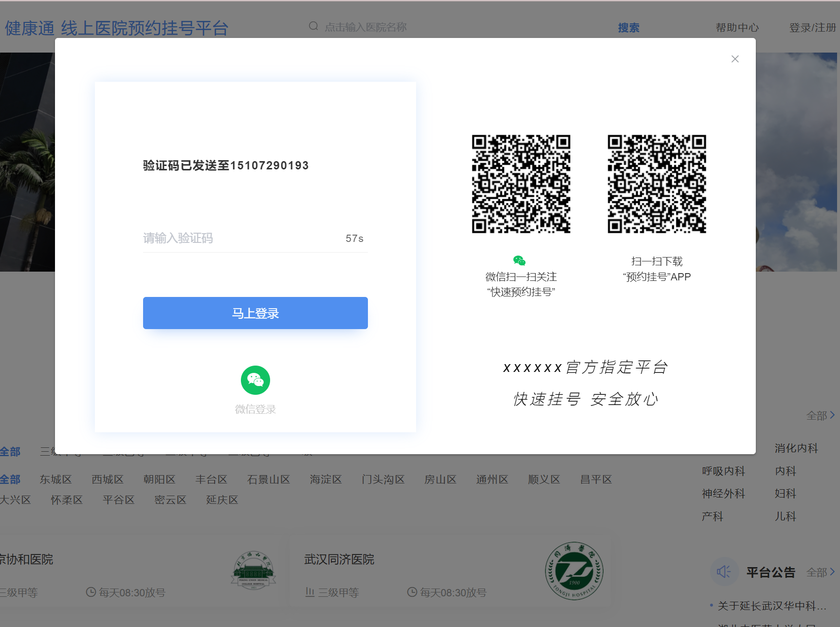840x627 pixels.
Task: Click the 57s resend countdown
Action: point(355,239)
